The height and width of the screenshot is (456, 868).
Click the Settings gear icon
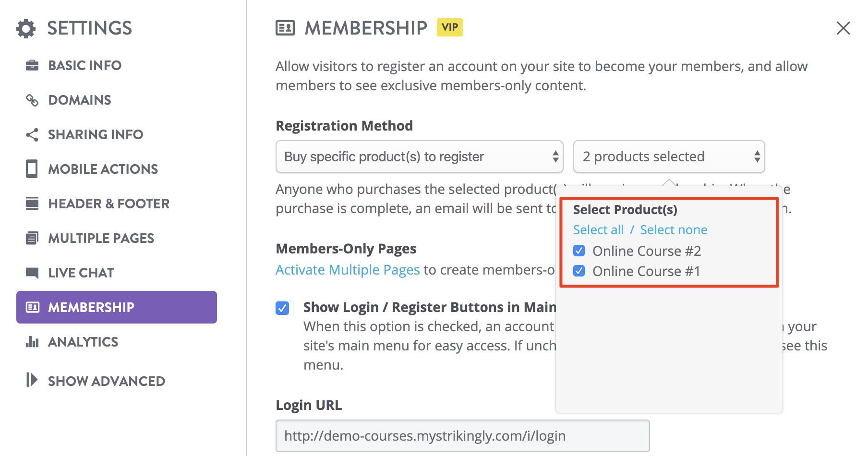(25, 28)
